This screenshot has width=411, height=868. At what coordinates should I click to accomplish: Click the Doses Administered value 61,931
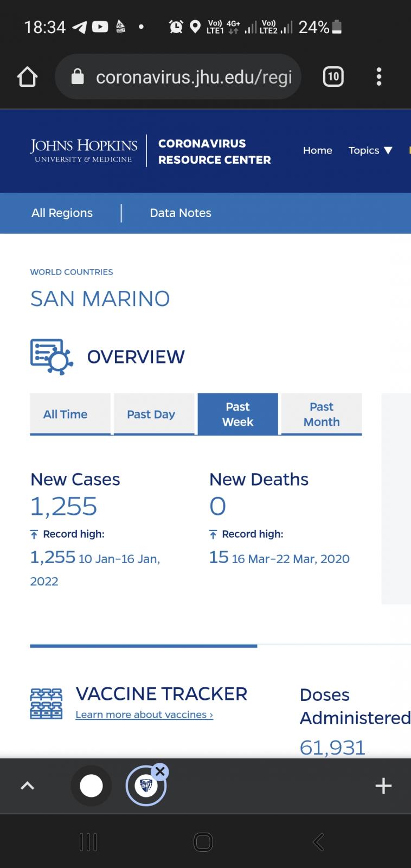332,747
